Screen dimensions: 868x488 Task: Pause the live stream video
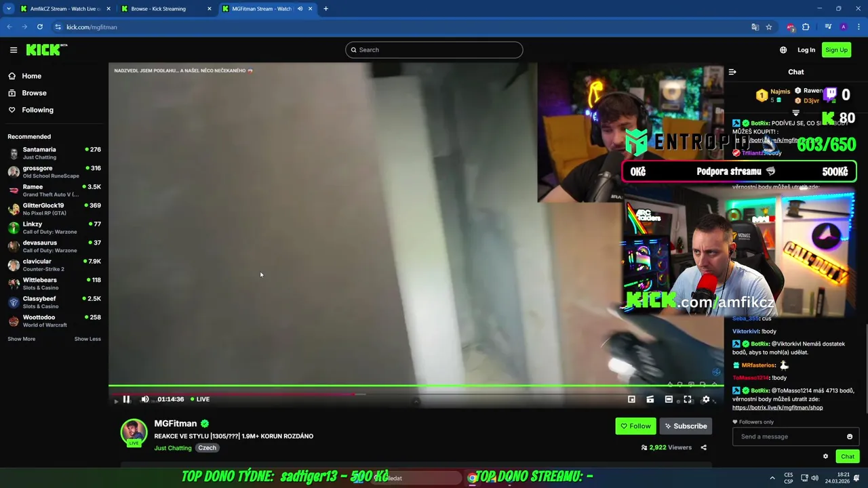[x=126, y=399]
